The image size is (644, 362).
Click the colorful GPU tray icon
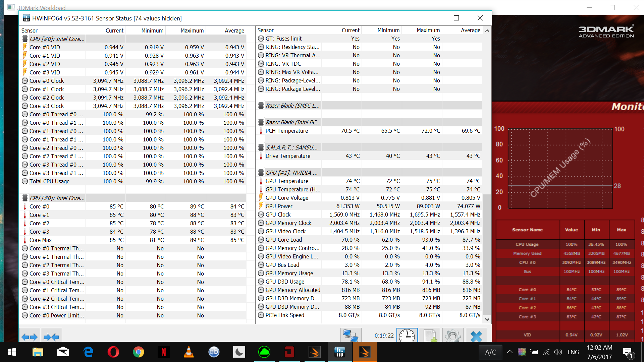pyautogui.click(x=522, y=352)
